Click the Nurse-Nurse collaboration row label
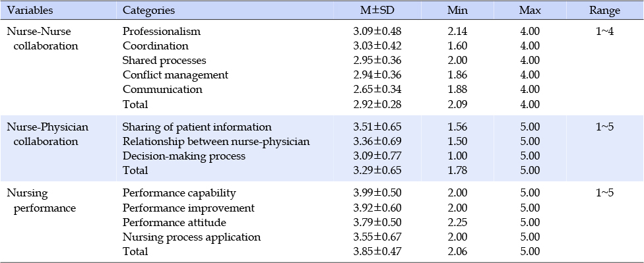Viewport: 644px width, 263px height. (x=42, y=39)
